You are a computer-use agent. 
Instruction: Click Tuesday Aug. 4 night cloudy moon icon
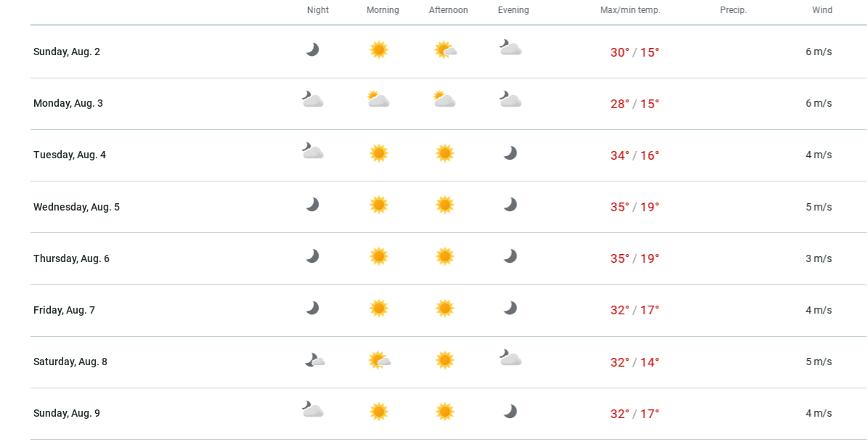tap(313, 150)
